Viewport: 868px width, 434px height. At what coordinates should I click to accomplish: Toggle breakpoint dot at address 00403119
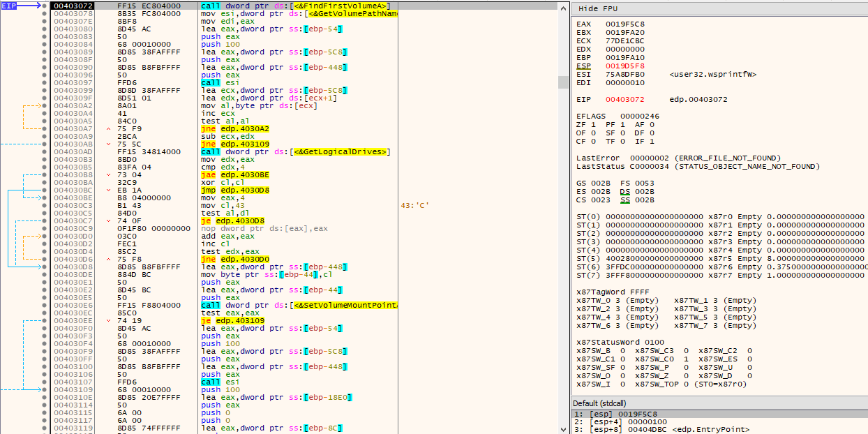45,428
